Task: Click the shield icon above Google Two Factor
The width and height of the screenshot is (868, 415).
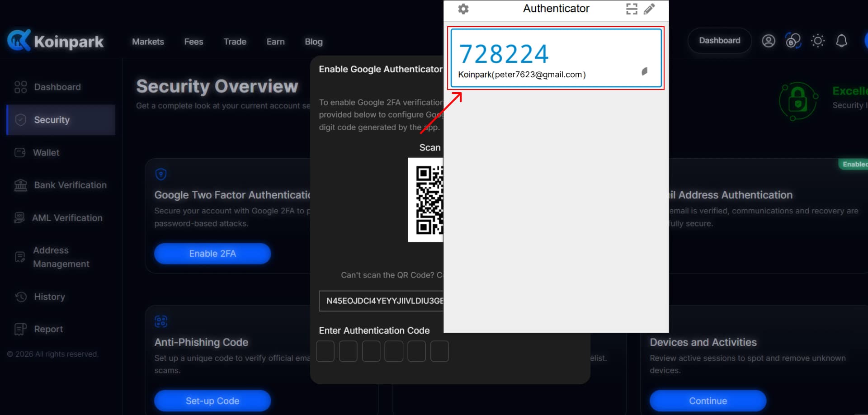Action: (161, 174)
